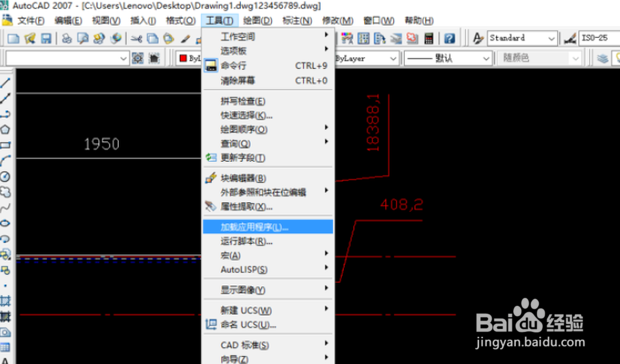Click the Match Properties brush icon
620x364 pixels.
tap(185, 38)
